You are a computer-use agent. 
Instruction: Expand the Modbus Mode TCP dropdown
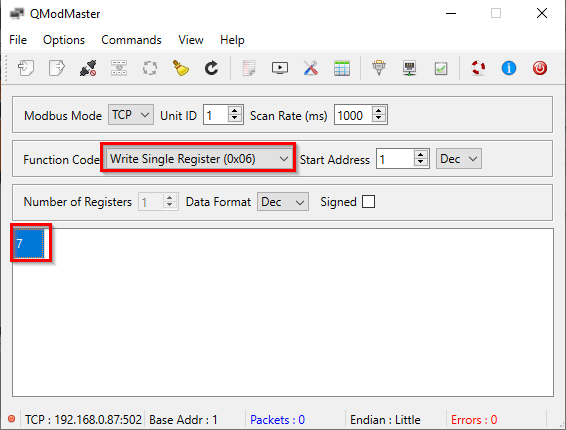click(131, 115)
